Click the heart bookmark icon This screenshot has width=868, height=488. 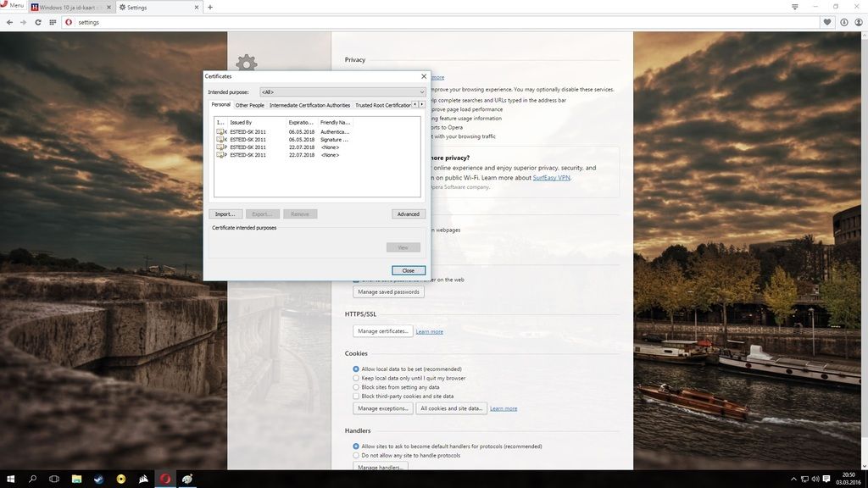[x=827, y=22]
